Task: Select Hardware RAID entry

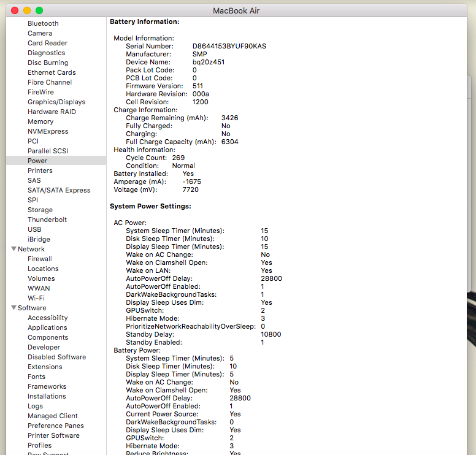Action: pyautogui.click(x=52, y=112)
